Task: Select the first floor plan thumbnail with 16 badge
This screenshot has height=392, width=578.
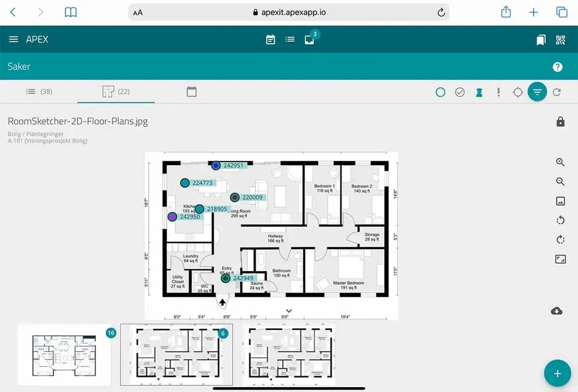Action: [x=64, y=355]
